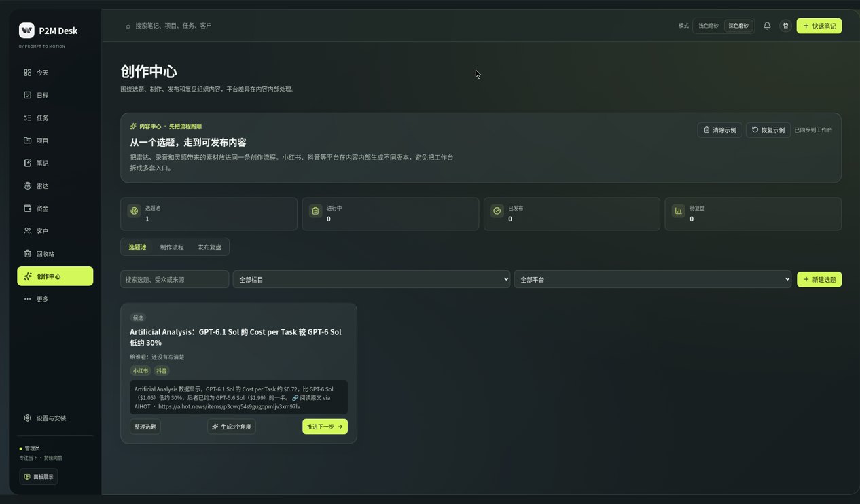Click the 已发布 checkmark stat icon
This screenshot has height=504, width=860.
497,211
